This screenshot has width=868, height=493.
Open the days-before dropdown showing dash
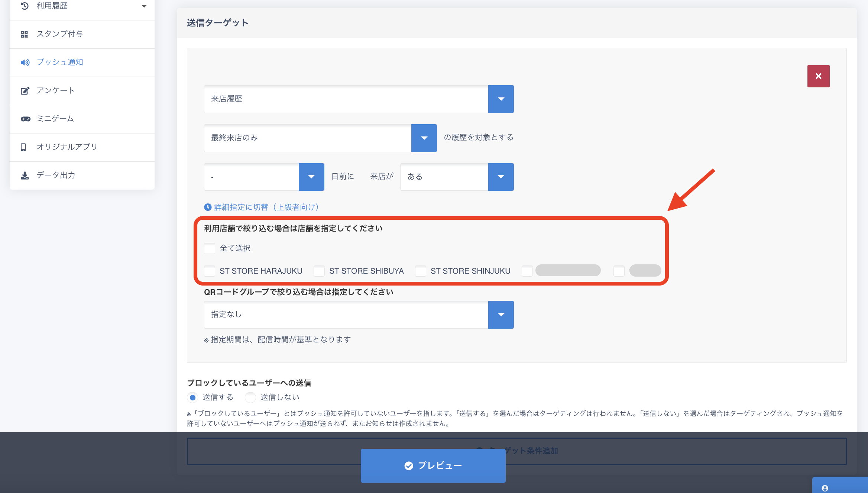pyautogui.click(x=311, y=177)
